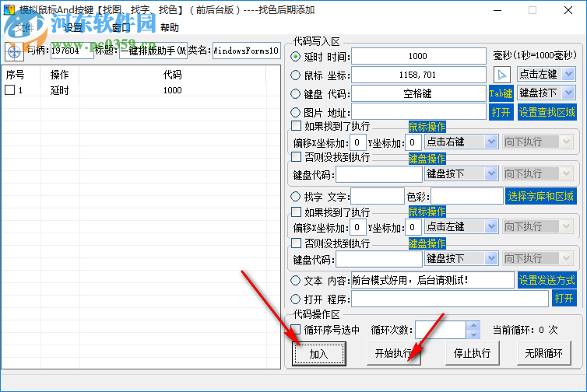
Task: Open 键盘按下 dropdown in image not-found section
Action: coord(461,173)
